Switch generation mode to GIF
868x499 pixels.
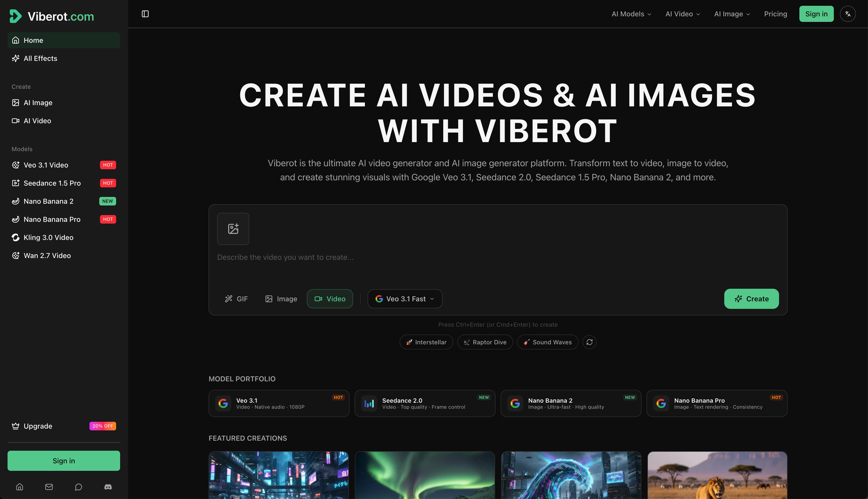(236, 299)
